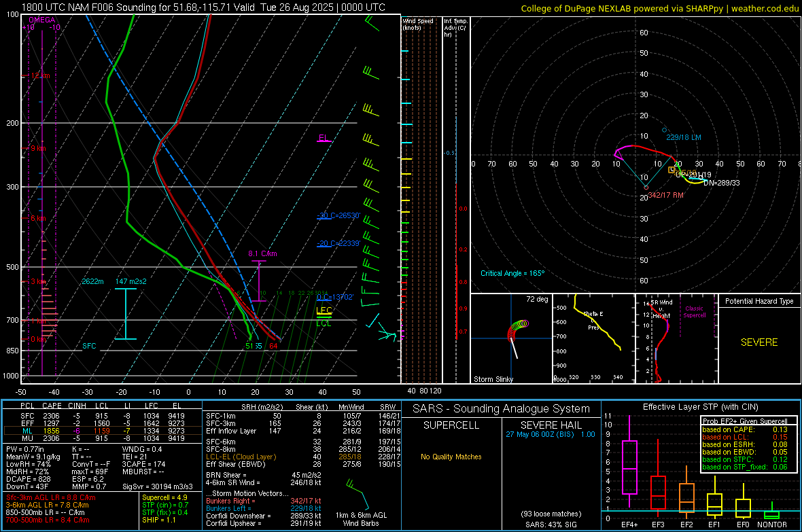The height and width of the screenshot is (532, 802).
Task: Click the "Classic Supercell" label
Action: tap(695, 312)
